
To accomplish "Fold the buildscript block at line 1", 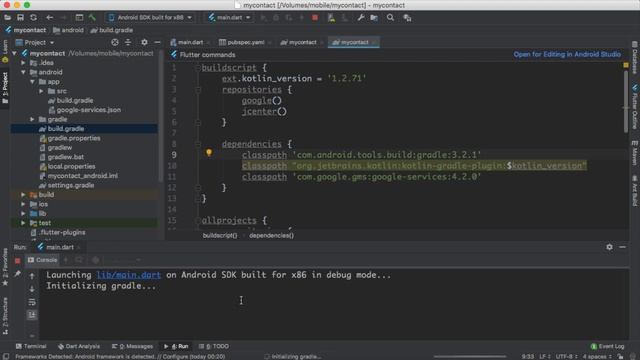I will 198,68.
